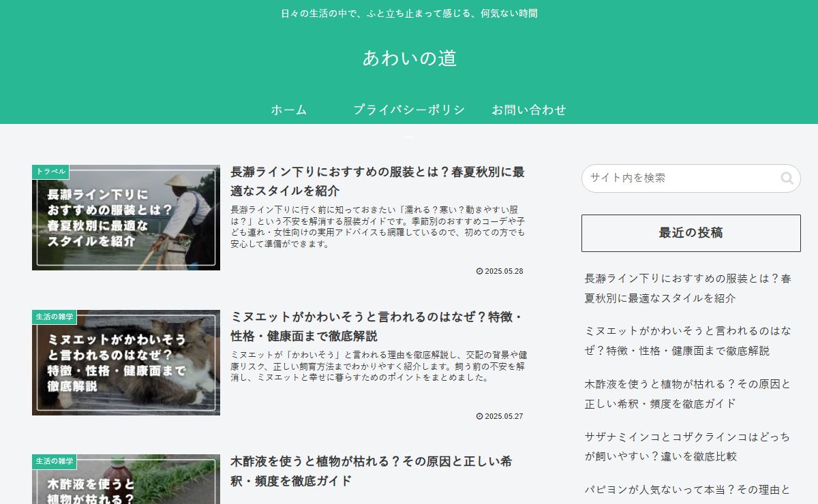818x504 pixels.
Task: Focus the サイト内を検索 search field
Action: [x=691, y=178]
